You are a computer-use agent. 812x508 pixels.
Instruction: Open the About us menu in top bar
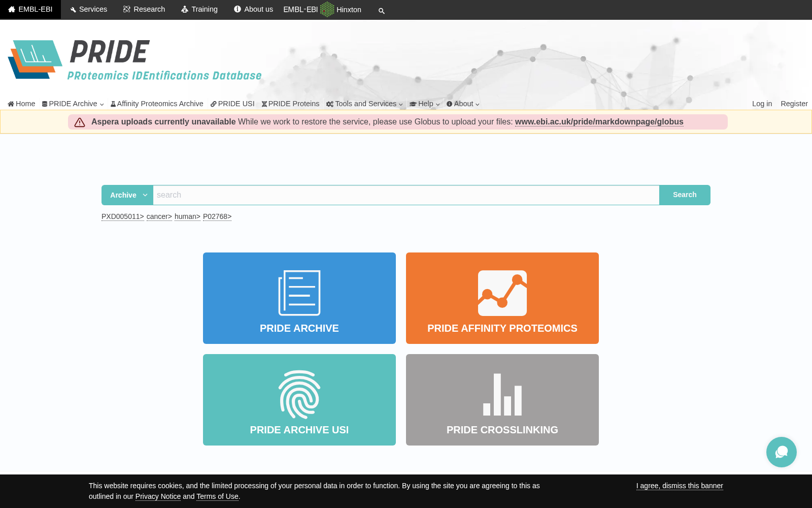click(253, 9)
